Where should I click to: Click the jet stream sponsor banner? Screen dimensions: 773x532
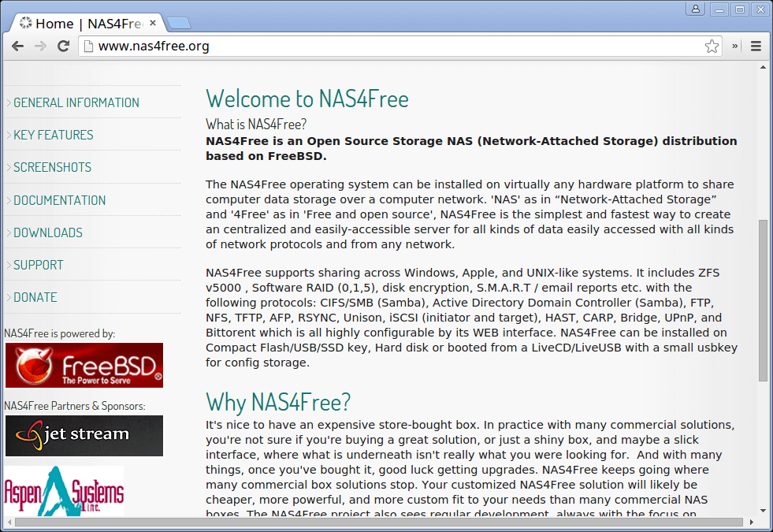84,436
